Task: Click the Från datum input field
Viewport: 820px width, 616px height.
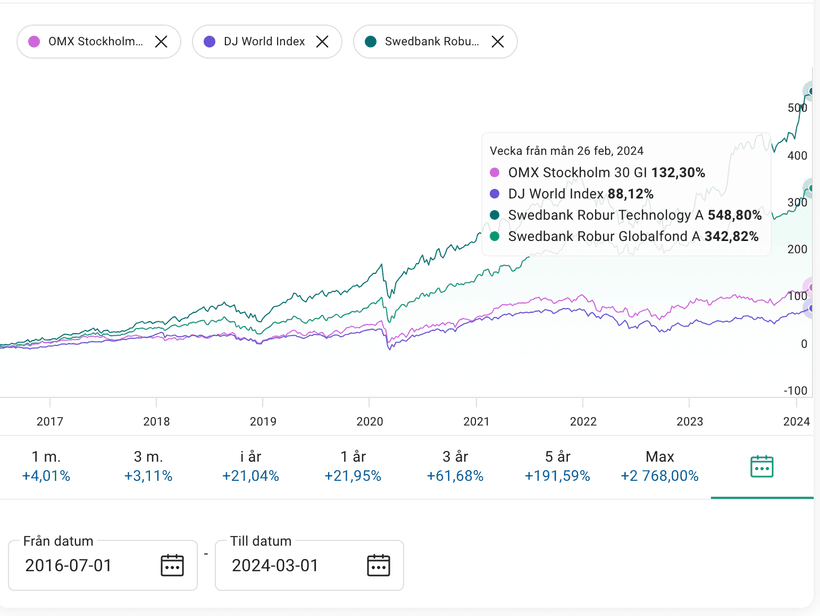Action: [x=85, y=565]
